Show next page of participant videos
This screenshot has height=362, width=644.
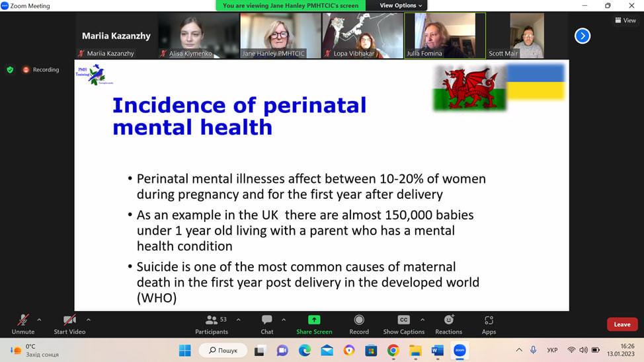[582, 36]
